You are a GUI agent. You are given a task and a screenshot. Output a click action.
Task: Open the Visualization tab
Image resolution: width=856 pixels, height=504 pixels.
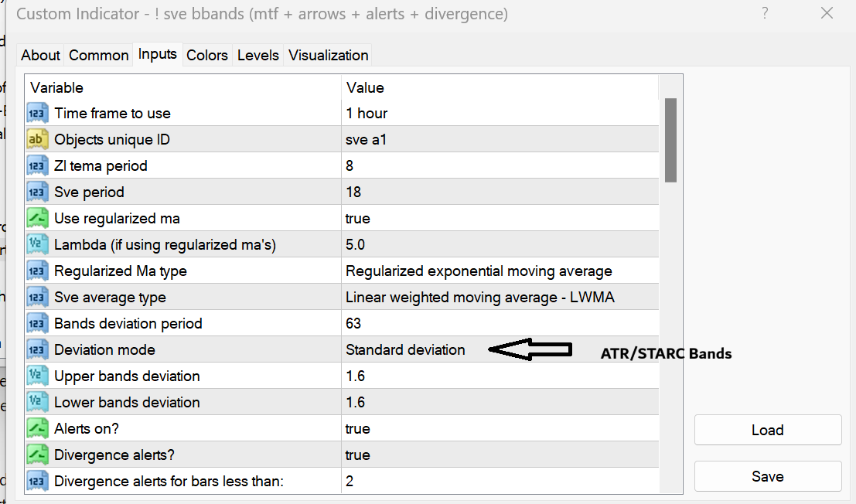click(x=328, y=56)
